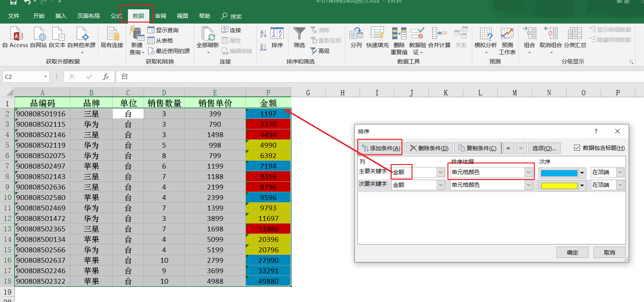The image size is (644, 302).
Task: Select the red cell with amount 2370
Action: click(x=268, y=124)
